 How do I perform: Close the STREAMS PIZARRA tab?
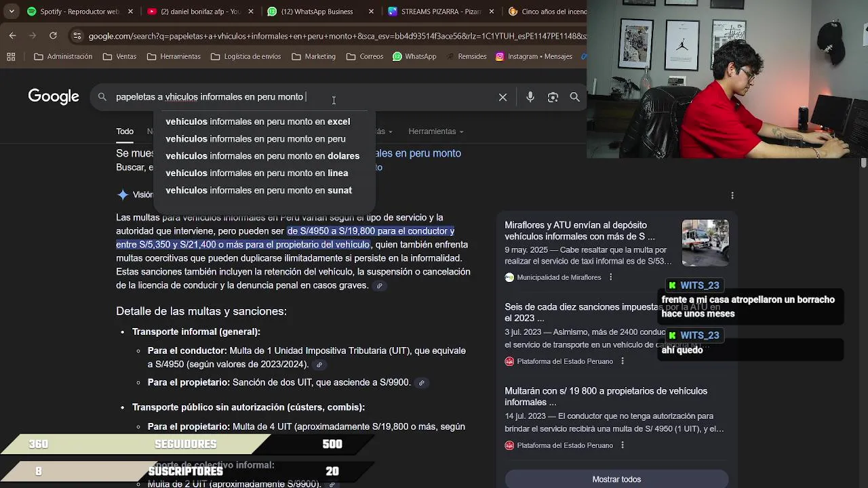492,12
